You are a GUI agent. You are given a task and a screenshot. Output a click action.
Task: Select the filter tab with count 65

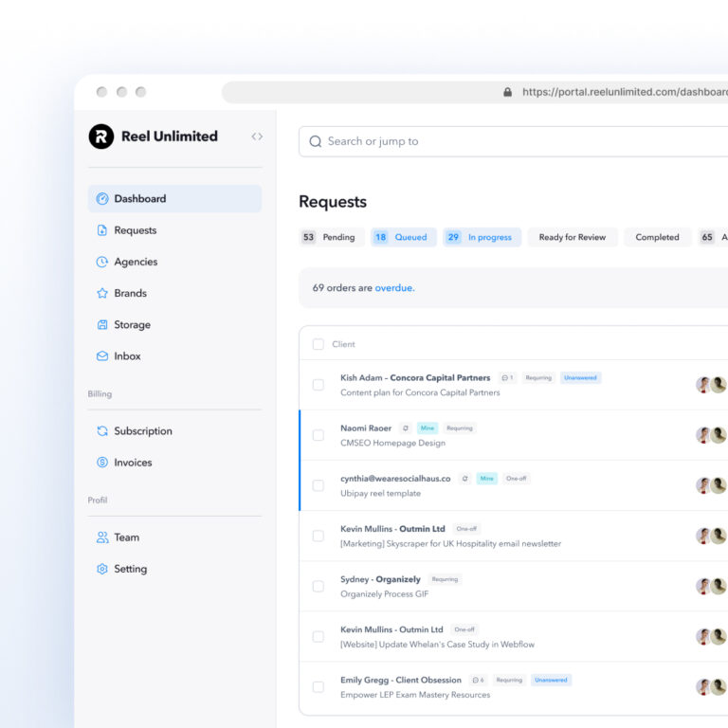(713, 237)
